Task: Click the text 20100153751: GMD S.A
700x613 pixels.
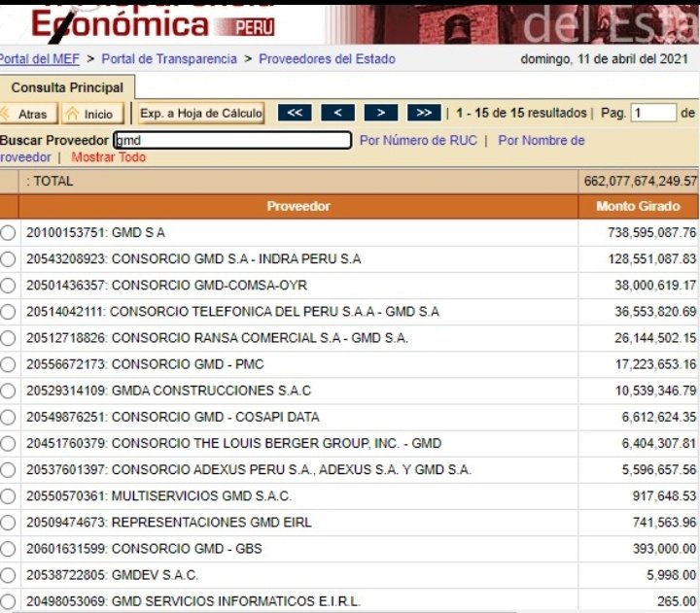Action: [95, 233]
